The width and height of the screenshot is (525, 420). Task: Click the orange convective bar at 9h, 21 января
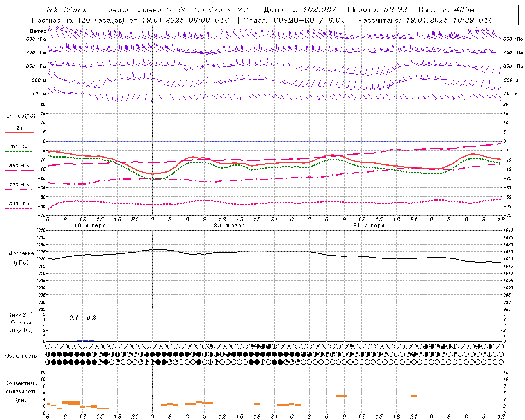[341, 396]
